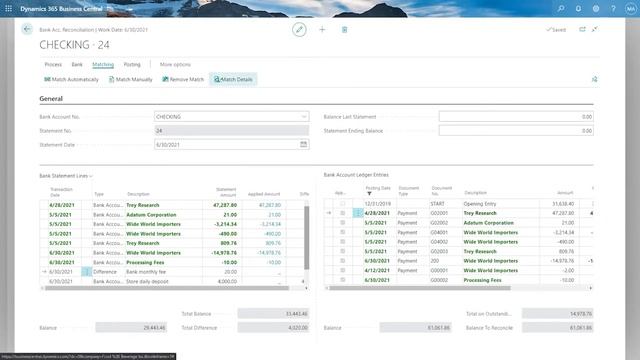The height and width of the screenshot is (360, 640).
Task: Open the settings gear icon
Action: click(x=596, y=9)
